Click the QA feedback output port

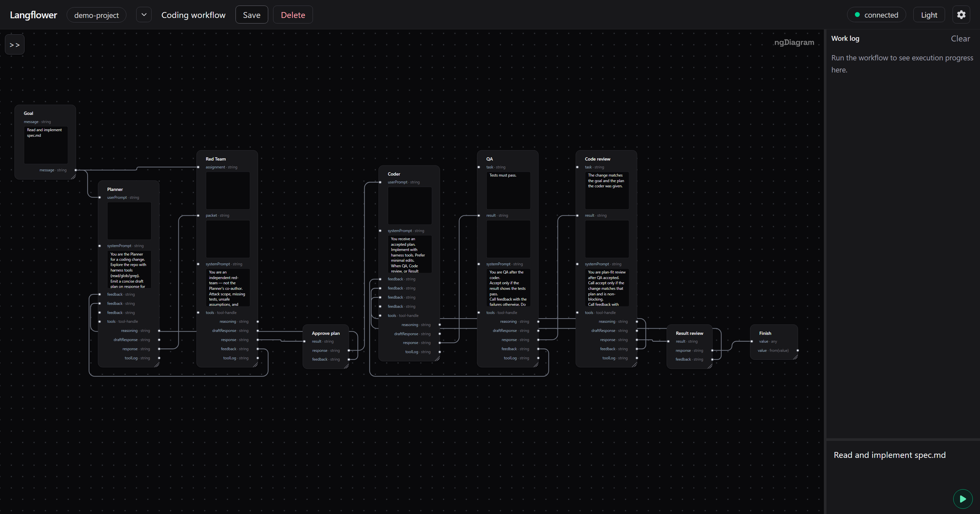pyautogui.click(x=538, y=349)
